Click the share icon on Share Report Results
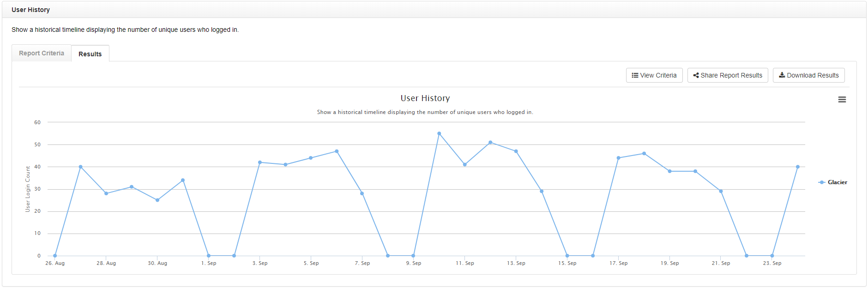 click(696, 75)
